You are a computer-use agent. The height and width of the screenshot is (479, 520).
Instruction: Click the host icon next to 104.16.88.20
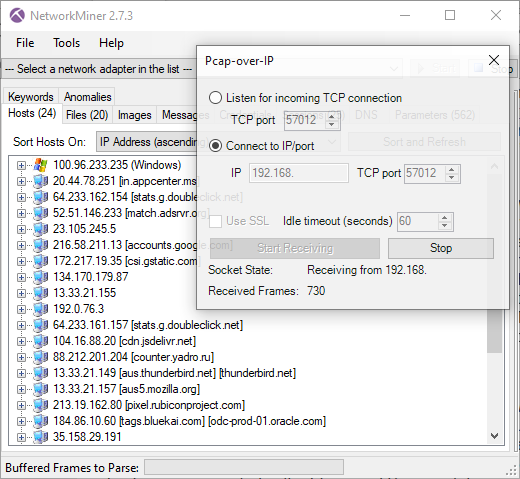click(x=41, y=341)
